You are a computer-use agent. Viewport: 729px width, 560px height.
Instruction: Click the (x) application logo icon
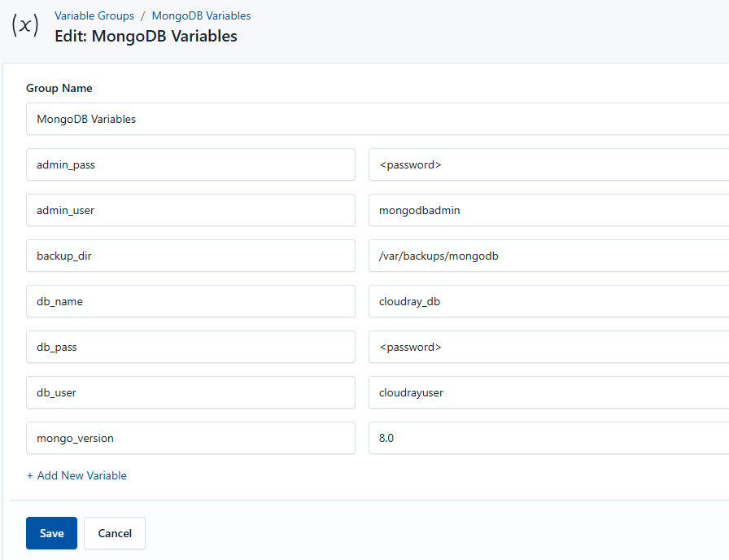click(x=25, y=25)
